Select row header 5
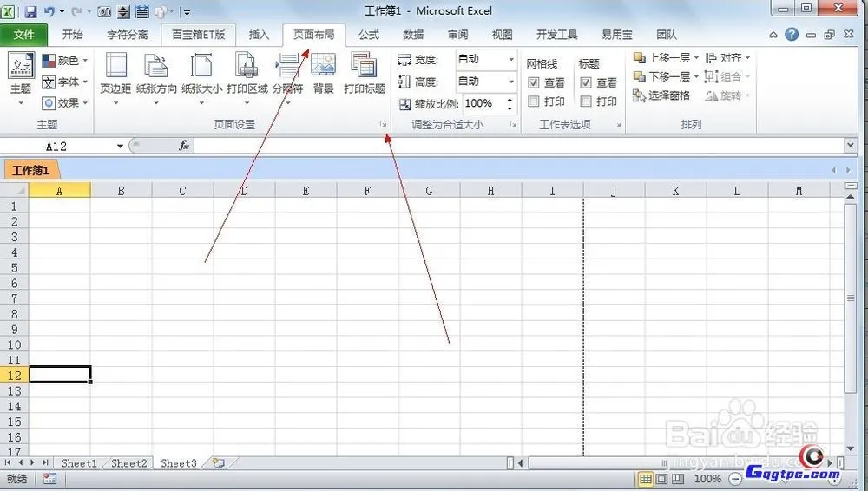This screenshot has width=868, height=491. pyautogui.click(x=15, y=268)
